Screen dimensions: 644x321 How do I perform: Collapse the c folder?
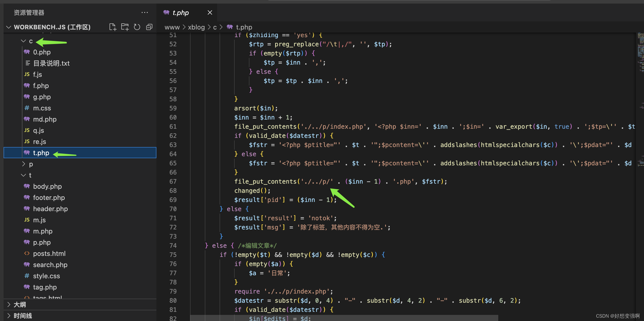click(24, 41)
